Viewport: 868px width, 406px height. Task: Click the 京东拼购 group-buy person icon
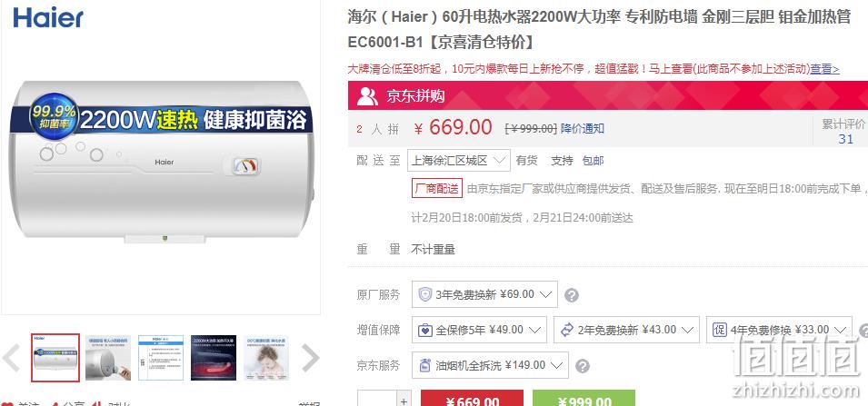[x=367, y=96]
